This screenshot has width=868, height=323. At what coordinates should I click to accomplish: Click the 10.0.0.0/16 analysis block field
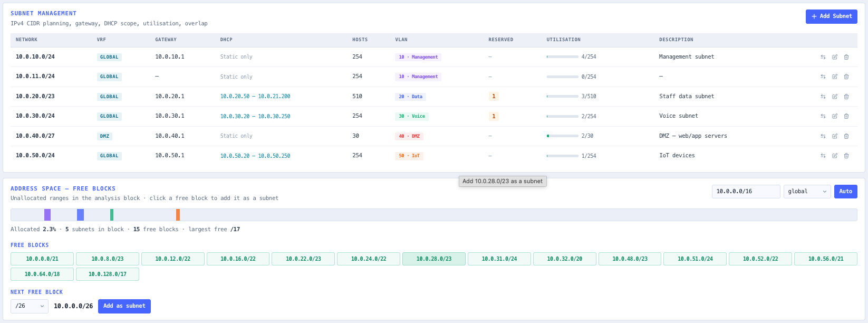pos(746,192)
